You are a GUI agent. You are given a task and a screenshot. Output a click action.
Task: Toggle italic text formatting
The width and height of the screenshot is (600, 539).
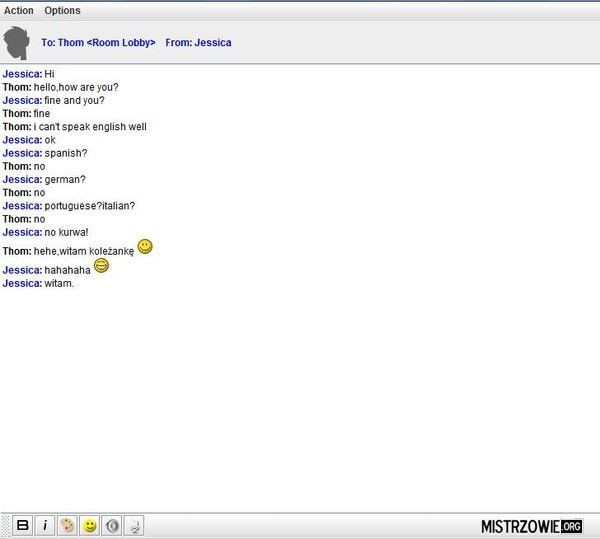[x=45, y=526]
